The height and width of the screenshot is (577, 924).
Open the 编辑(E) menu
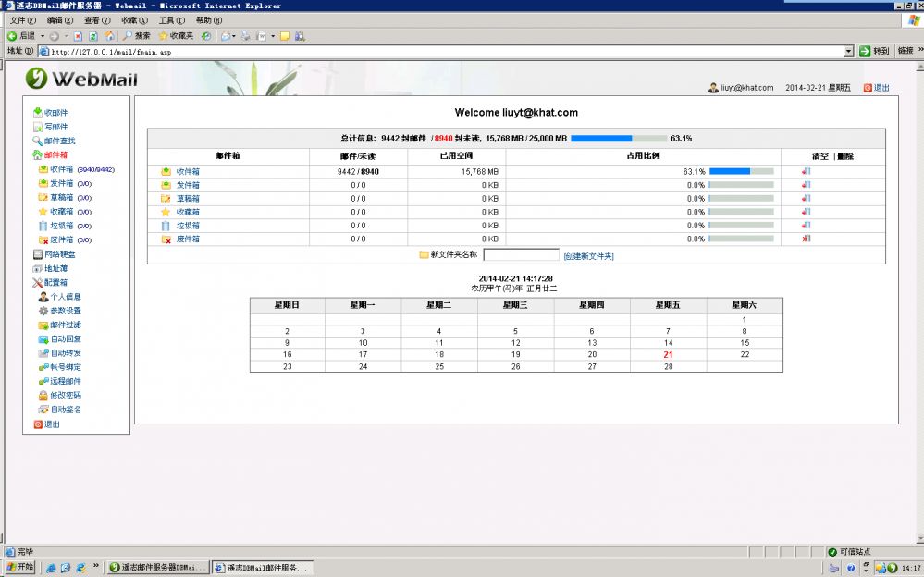tap(60, 20)
